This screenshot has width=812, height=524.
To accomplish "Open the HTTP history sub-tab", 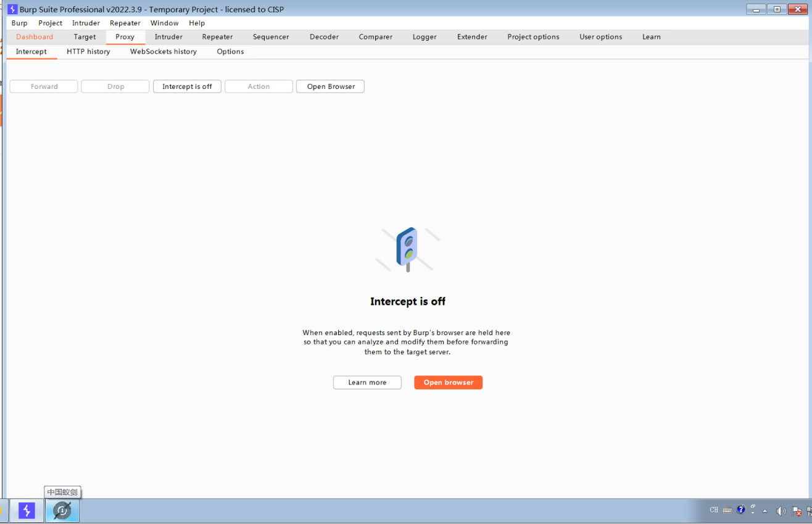I will pyautogui.click(x=88, y=52).
